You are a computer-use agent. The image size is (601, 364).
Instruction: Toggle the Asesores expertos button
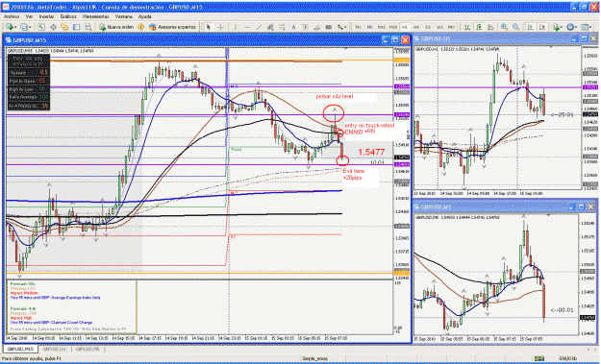[172, 27]
